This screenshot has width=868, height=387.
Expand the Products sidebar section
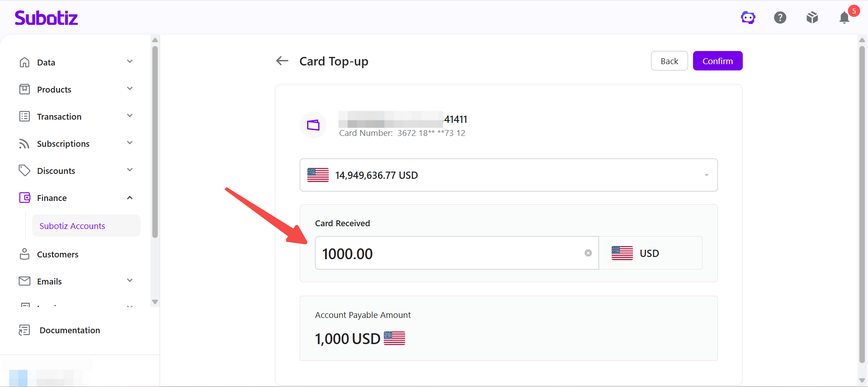77,89
